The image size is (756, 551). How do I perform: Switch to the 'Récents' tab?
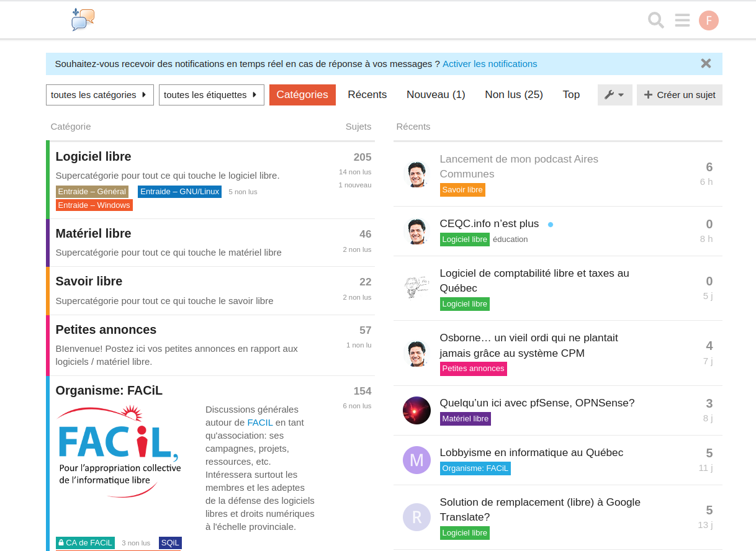[367, 95]
